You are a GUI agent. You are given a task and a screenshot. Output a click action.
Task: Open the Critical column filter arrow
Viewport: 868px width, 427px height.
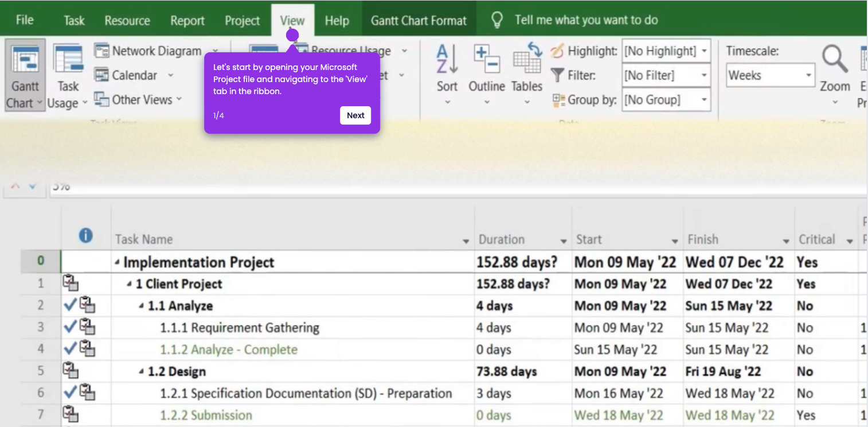(x=850, y=241)
